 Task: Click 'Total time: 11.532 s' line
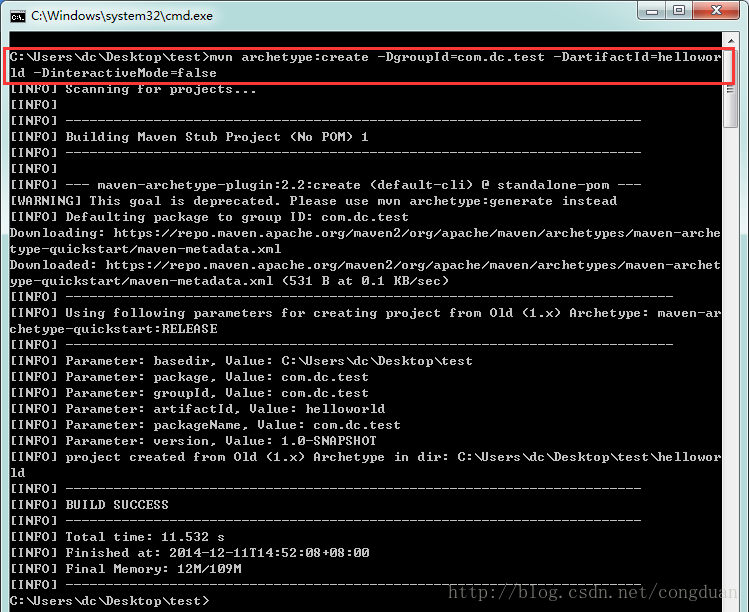tap(117, 537)
